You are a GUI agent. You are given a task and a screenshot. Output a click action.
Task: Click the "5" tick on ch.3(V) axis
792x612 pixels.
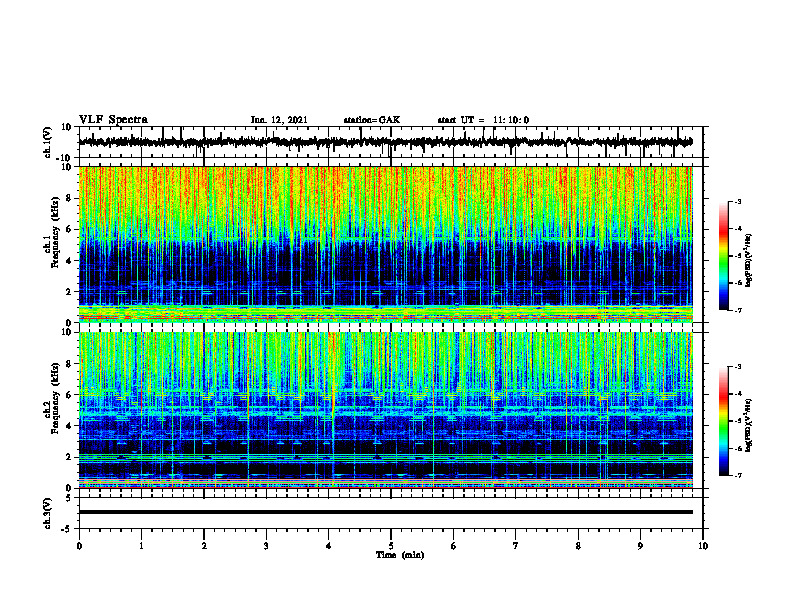point(70,498)
